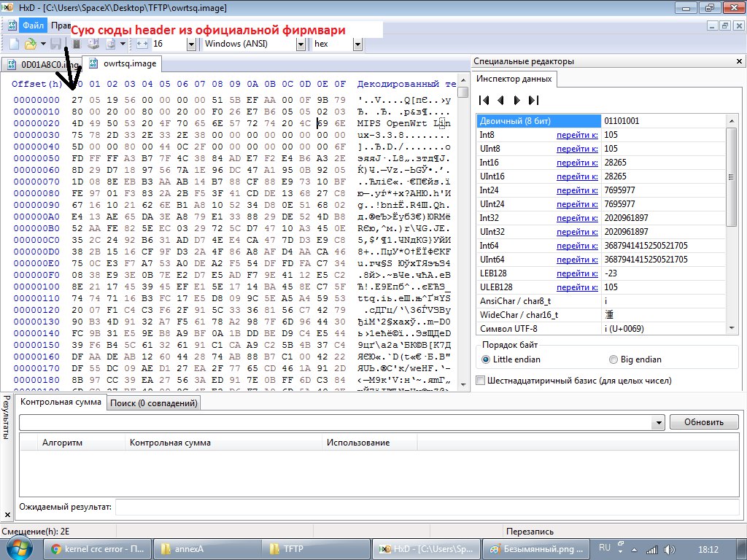747x560 pixels.
Task: Click перейти к link for UInt32
Action: (577, 232)
